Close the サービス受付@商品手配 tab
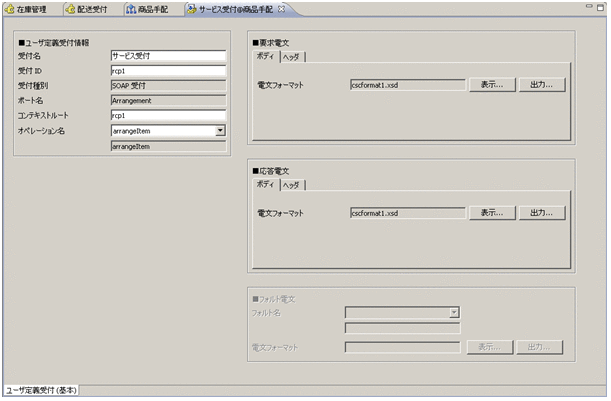Viewport: 611px width, 401px height. 281,9
